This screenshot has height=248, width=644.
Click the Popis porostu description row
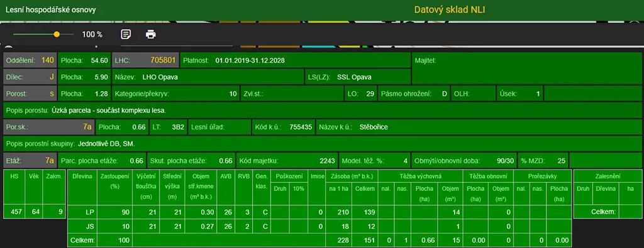(x=323, y=111)
